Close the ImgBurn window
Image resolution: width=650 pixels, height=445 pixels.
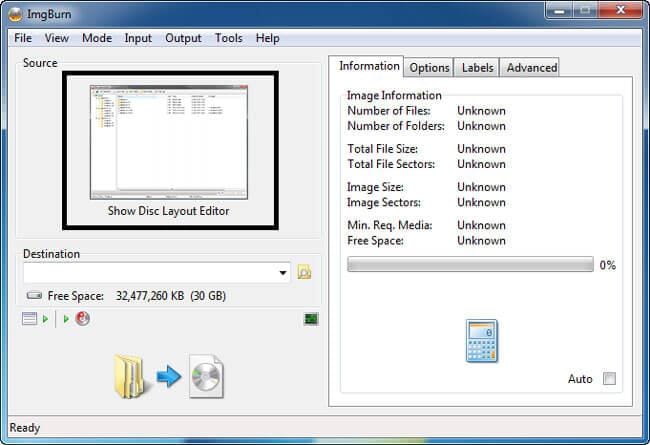click(621, 10)
